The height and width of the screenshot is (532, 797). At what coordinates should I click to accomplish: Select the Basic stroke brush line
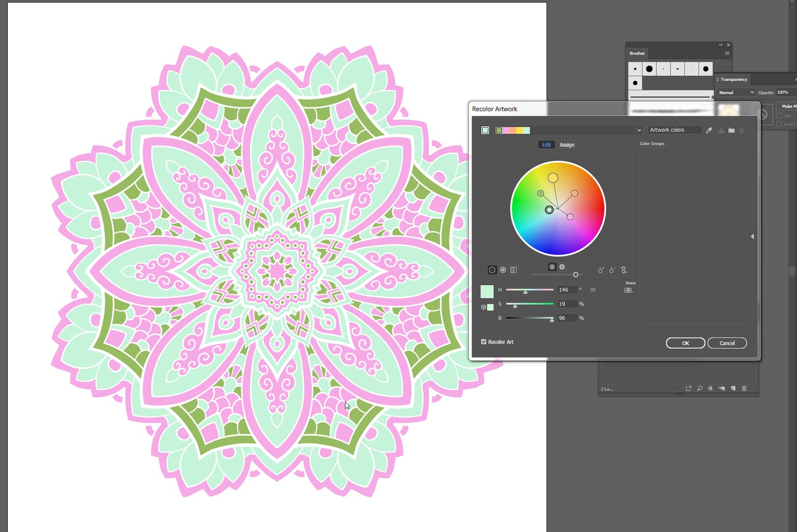(x=671, y=96)
